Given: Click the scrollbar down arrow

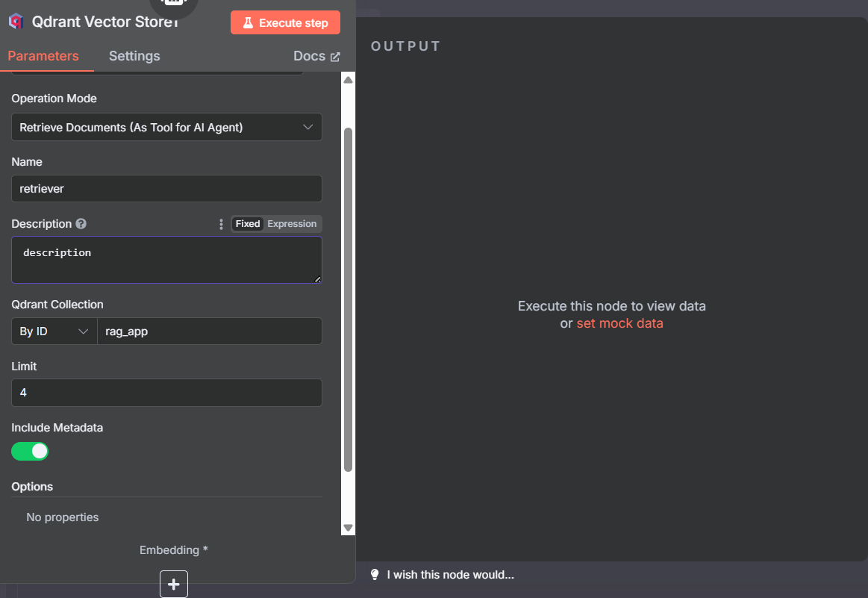Looking at the screenshot, I should [349, 528].
